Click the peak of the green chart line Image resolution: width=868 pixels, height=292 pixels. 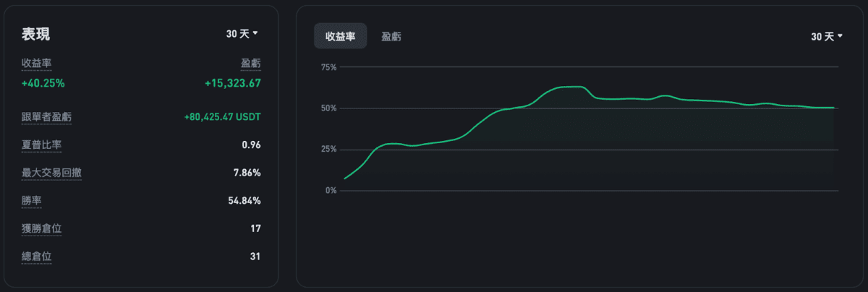point(573,86)
